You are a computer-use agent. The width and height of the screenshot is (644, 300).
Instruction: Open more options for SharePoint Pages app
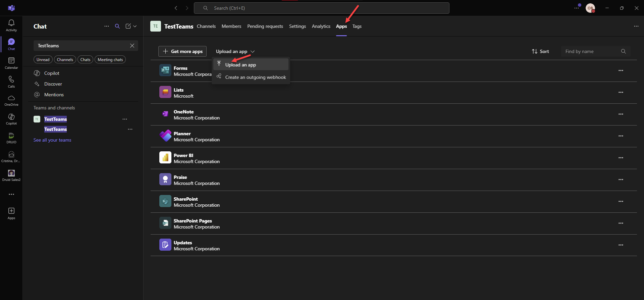coord(621,223)
